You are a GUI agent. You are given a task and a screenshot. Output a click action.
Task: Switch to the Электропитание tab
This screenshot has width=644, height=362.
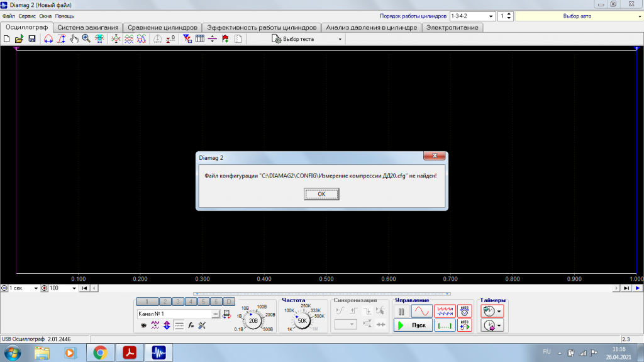452,28
